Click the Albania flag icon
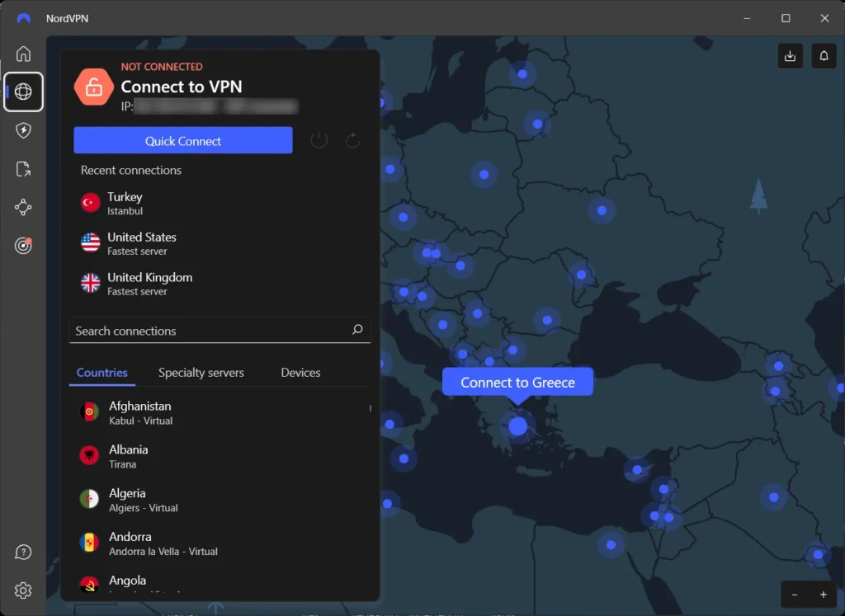The width and height of the screenshot is (845, 616). pos(89,455)
